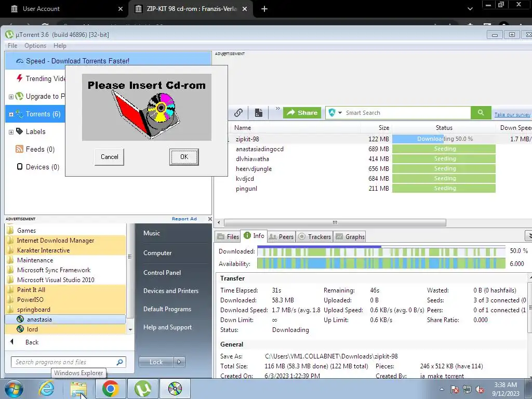Show hidden system tray icons
This screenshot has width=532, height=399.
pyautogui.click(x=442, y=389)
